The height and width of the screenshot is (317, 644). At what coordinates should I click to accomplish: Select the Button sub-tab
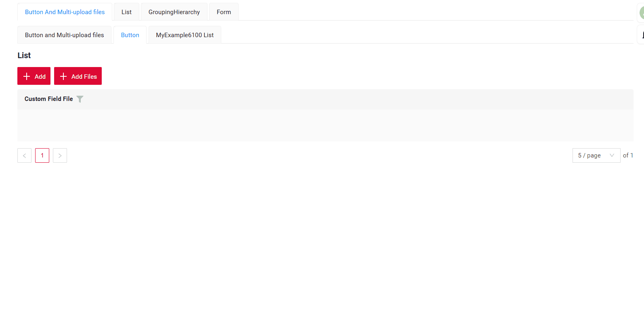[x=130, y=35]
